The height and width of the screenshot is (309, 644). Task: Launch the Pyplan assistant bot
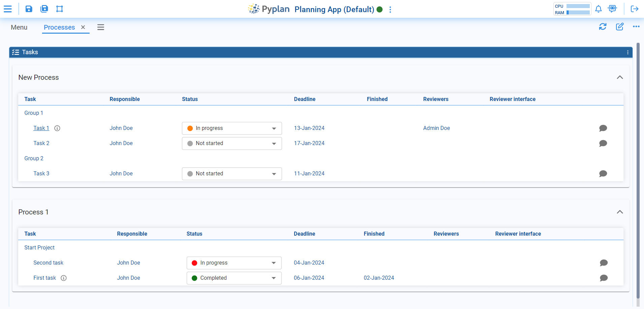click(613, 9)
